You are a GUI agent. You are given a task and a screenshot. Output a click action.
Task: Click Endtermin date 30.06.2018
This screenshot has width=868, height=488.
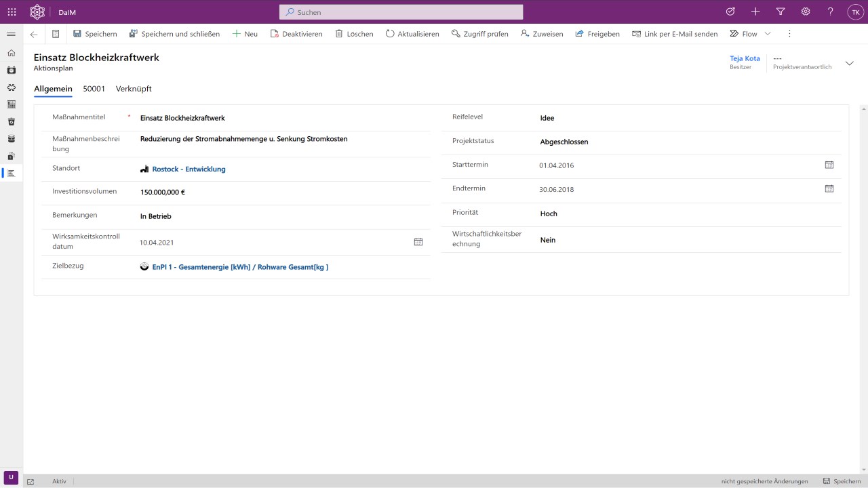(557, 189)
